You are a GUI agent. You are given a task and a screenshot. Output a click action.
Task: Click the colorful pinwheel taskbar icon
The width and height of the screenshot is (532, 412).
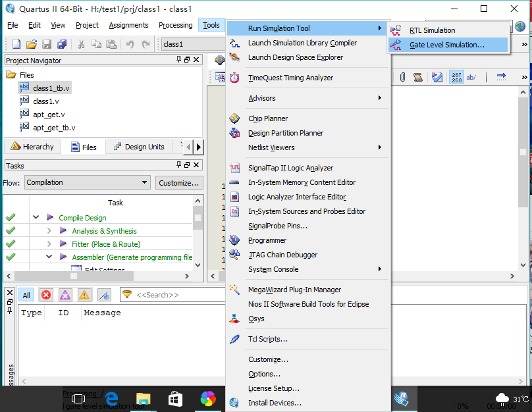[x=208, y=399]
